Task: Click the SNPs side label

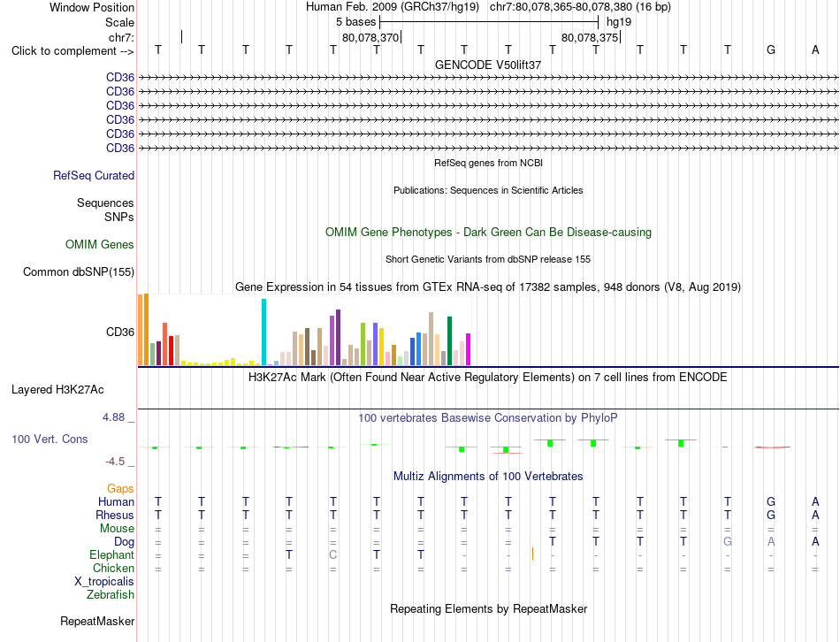Action: (x=119, y=217)
